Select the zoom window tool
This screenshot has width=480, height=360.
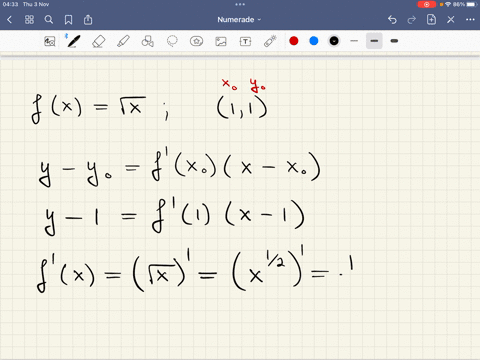tap(50, 41)
